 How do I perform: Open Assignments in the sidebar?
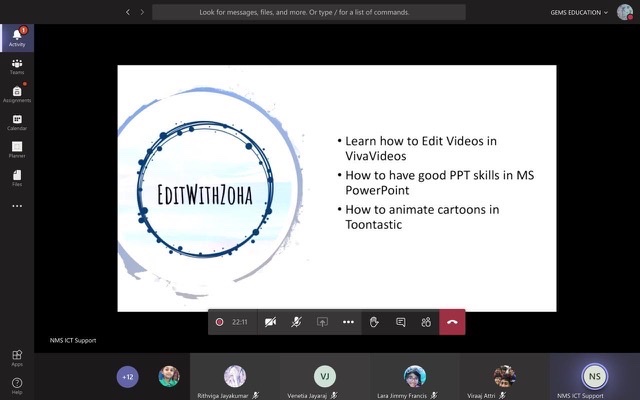(x=17, y=94)
